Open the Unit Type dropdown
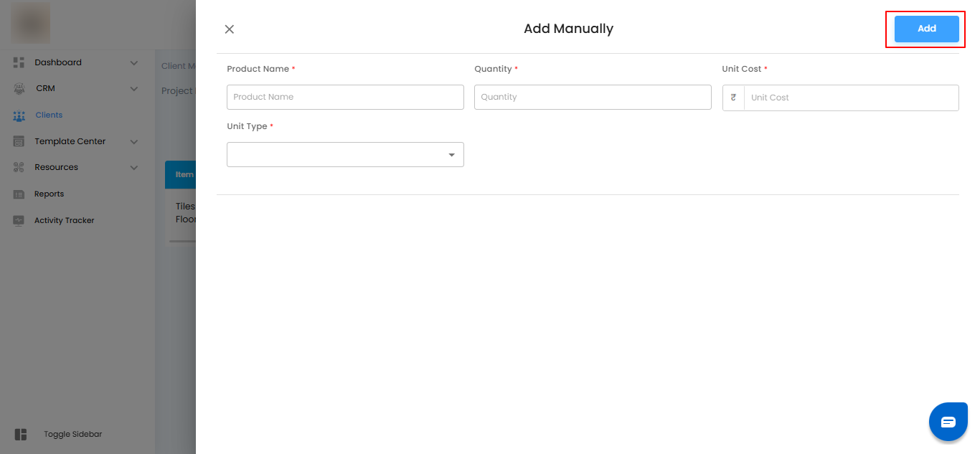The height and width of the screenshot is (454, 980). point(345,155)
